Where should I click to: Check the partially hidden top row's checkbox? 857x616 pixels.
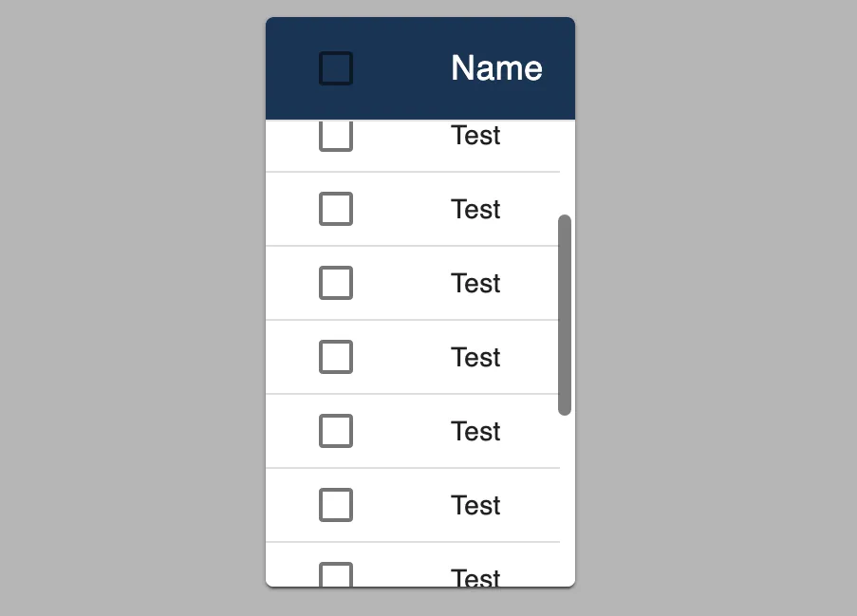pos(336,136)
